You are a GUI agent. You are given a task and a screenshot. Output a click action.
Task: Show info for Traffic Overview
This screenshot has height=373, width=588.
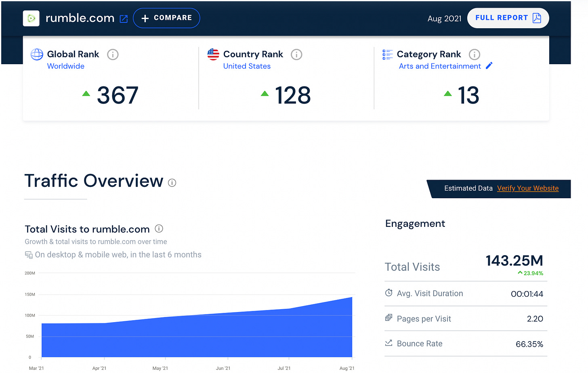click(x=172, y=183)
